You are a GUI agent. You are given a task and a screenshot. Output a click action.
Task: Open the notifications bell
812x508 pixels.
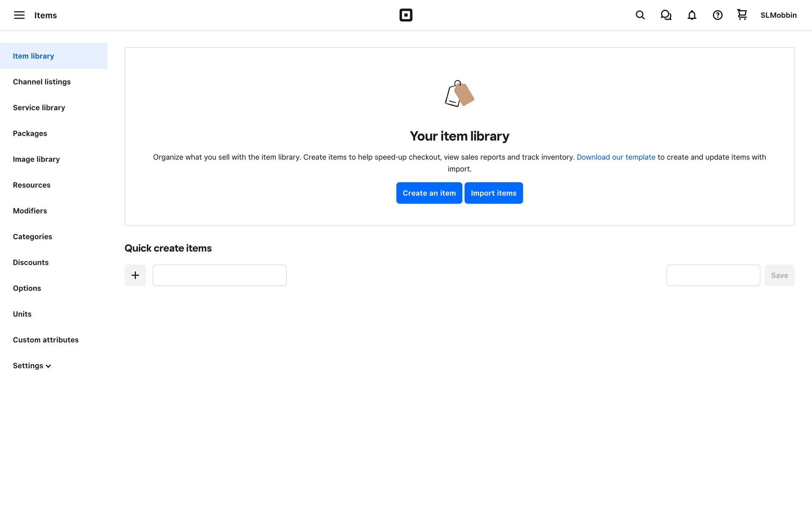[691, 15]
